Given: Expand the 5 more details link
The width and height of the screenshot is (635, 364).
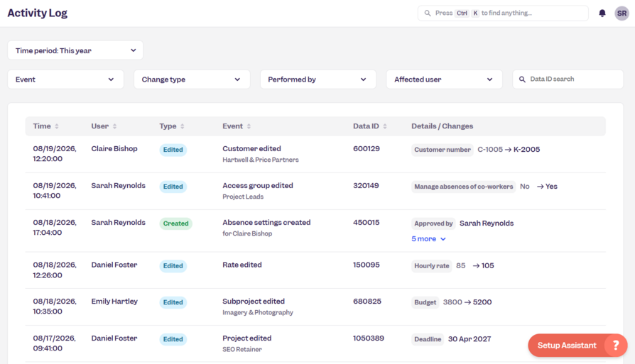Looking at the screenshot, I should point(428,238).
